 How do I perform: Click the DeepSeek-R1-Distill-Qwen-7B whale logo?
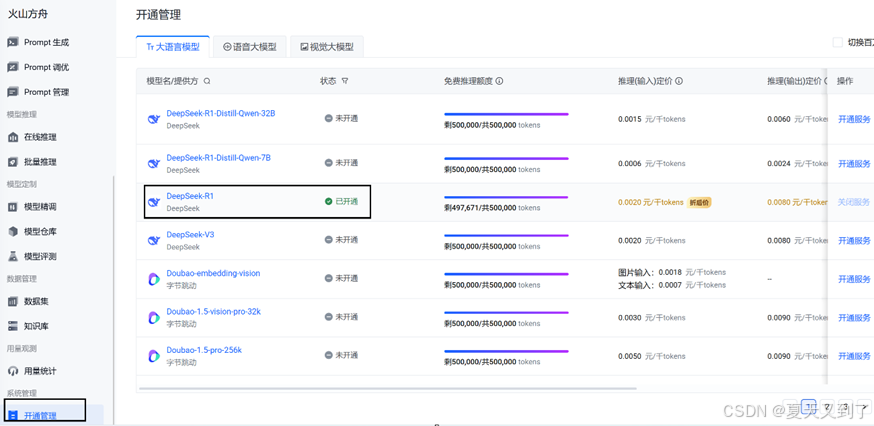(154, 163)
